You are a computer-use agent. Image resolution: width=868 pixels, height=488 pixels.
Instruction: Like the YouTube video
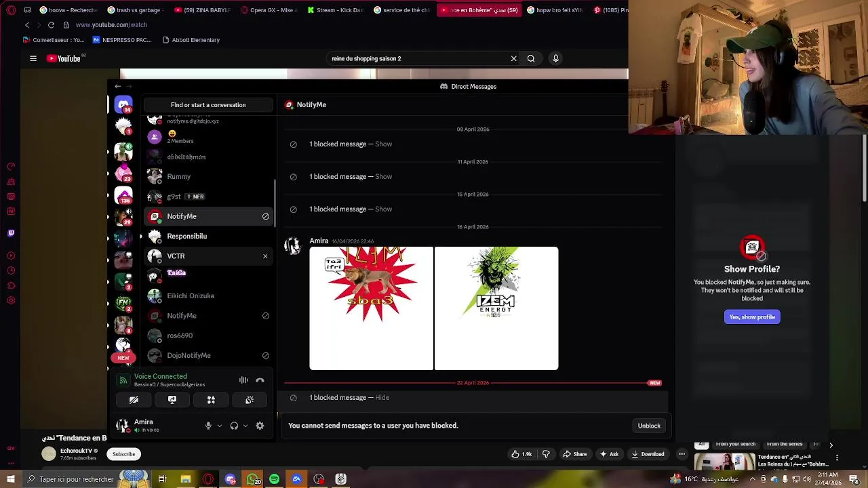(521, 454)
